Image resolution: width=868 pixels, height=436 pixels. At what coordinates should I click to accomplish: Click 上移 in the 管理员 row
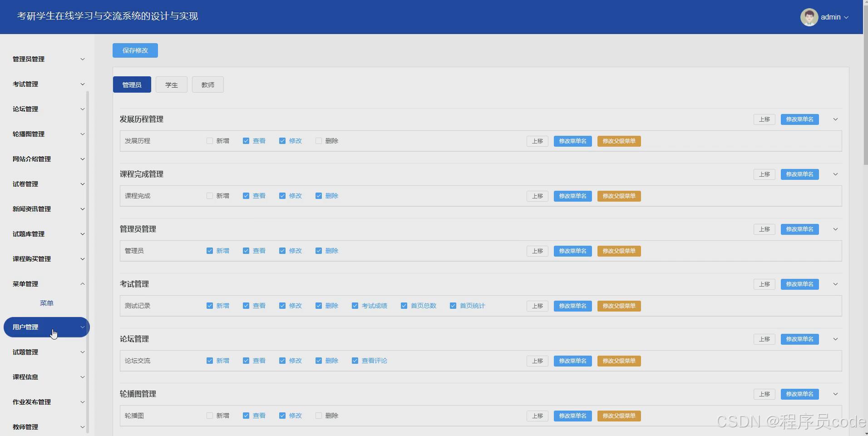point(538,251)
